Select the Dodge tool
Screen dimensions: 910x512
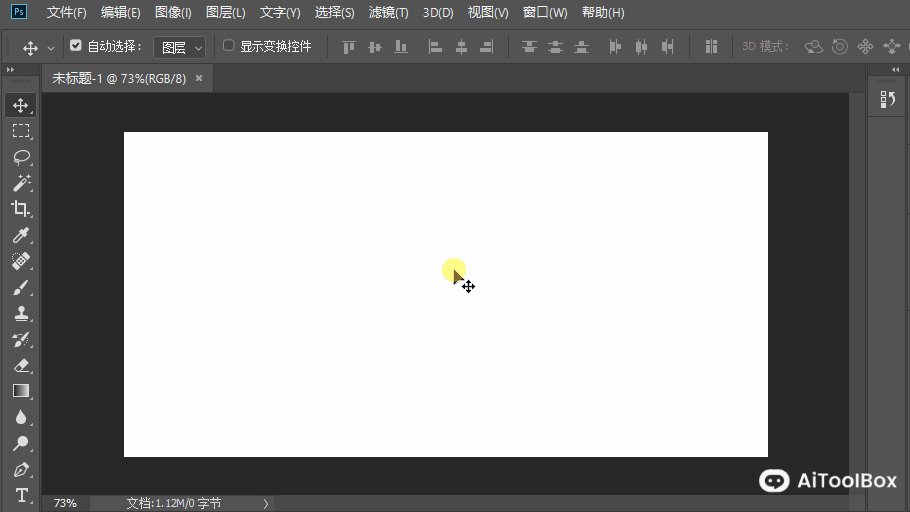tap(21, 444)
